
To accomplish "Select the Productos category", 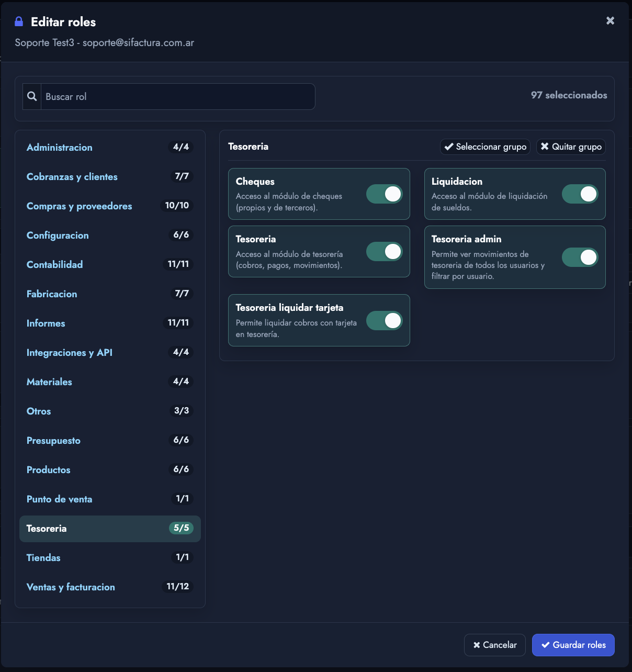I will (110, 469).
